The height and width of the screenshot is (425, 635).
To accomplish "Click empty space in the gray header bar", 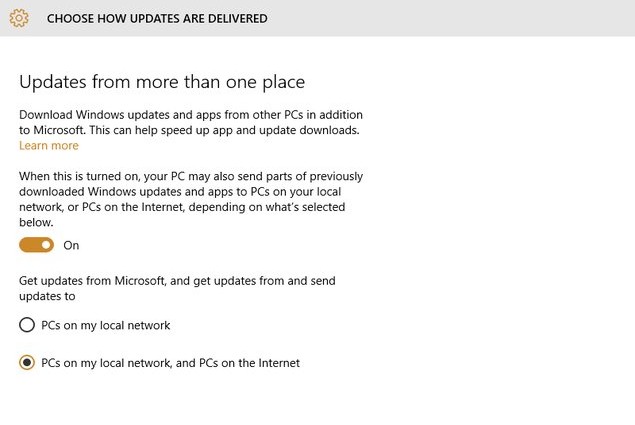I will click(450, 18).
